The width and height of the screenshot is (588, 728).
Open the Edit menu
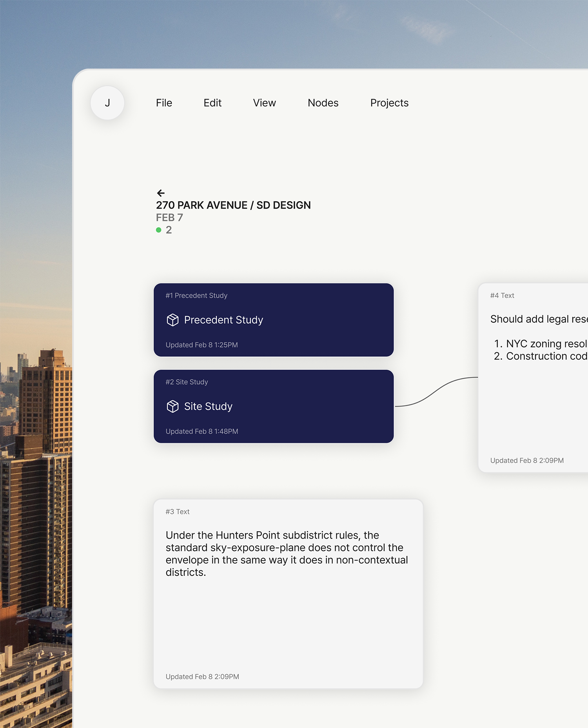coord(212,103)
